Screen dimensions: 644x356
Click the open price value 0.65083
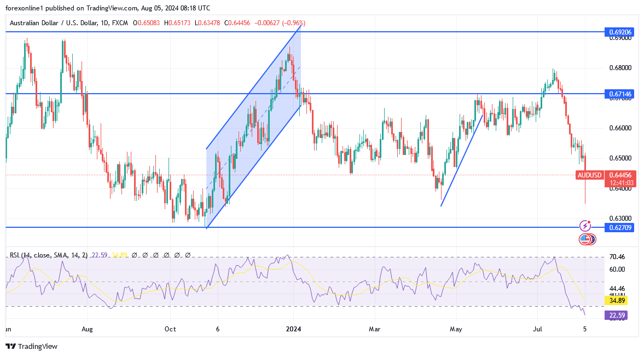click(x=149, y=23)
